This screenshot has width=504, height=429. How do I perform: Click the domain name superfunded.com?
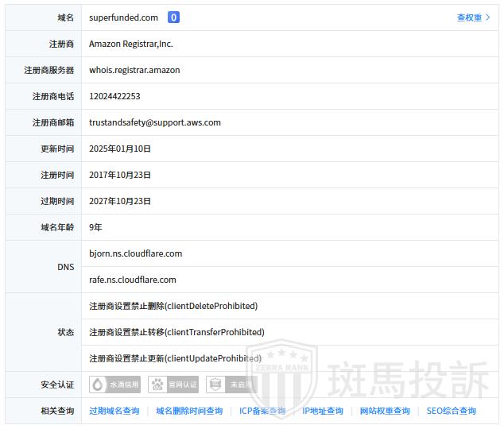click(123, 17)
